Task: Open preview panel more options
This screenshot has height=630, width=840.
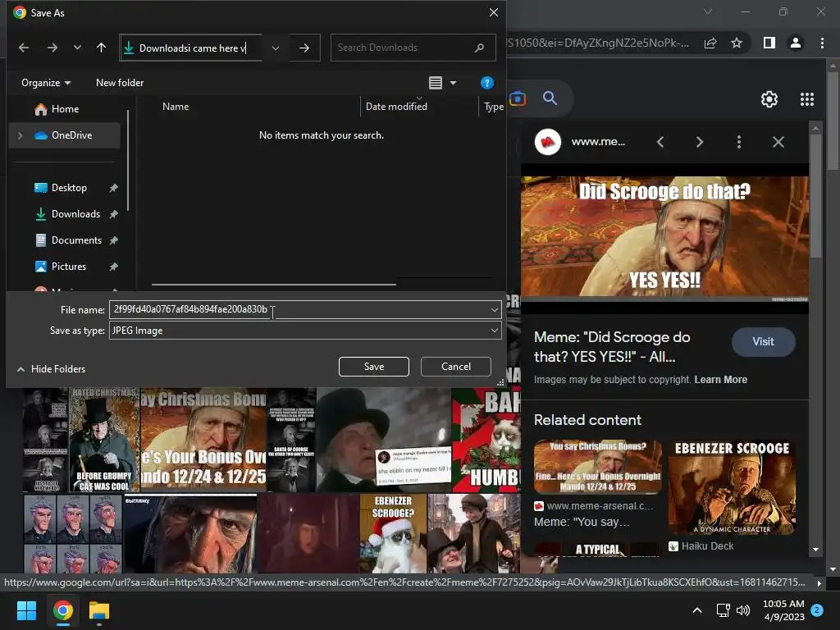Action: click(x=739, y=142)
